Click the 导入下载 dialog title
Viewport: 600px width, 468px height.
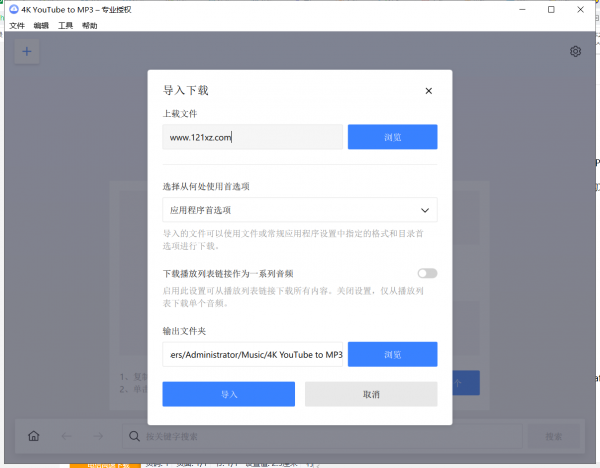point(186,91)
